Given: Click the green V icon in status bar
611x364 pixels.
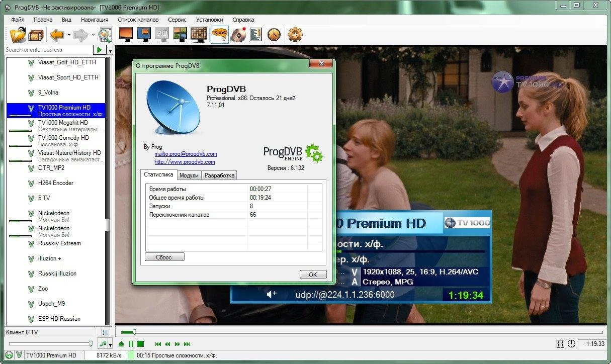Looking at the screenshot, I should point(19,355).
